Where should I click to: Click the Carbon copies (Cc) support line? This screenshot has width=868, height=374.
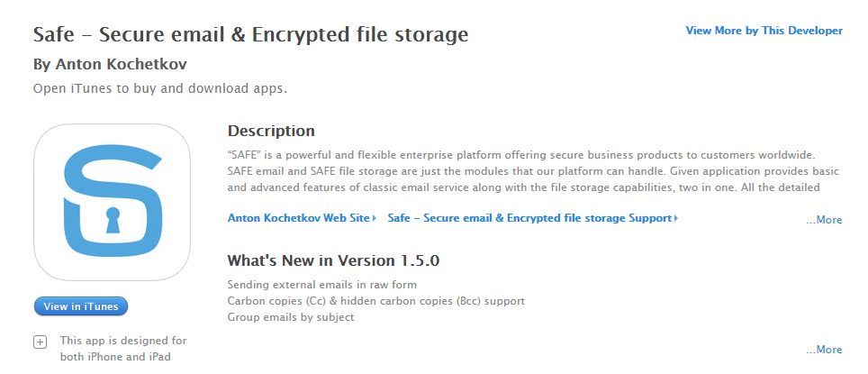tap(375, 301)
